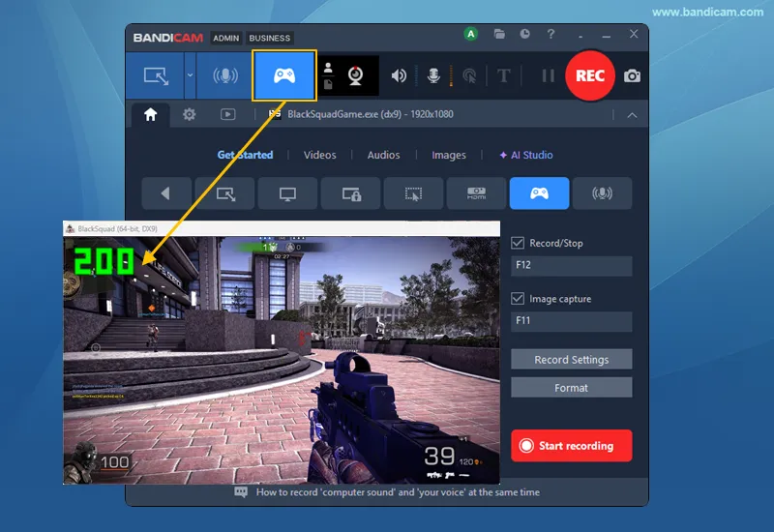This screenshot has width=774, height=532.
Task: Click the Bandicam logo
Action: click(167, 38)
